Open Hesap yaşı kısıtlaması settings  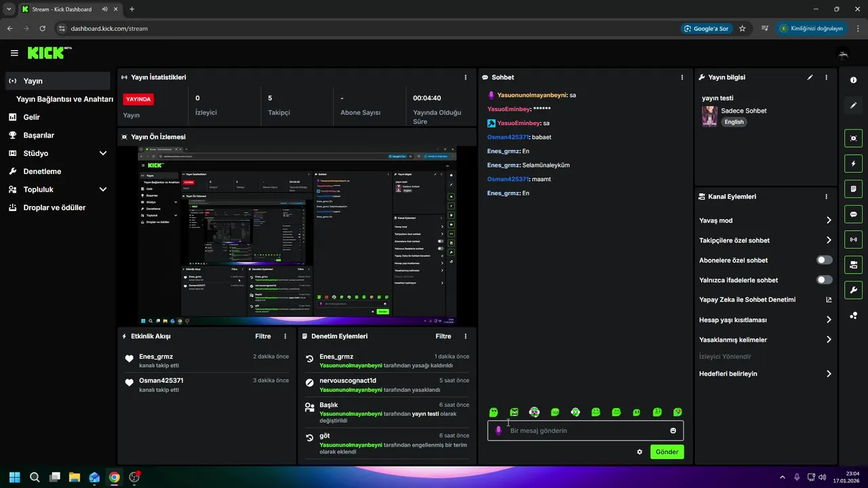click(x=766, y=320)
